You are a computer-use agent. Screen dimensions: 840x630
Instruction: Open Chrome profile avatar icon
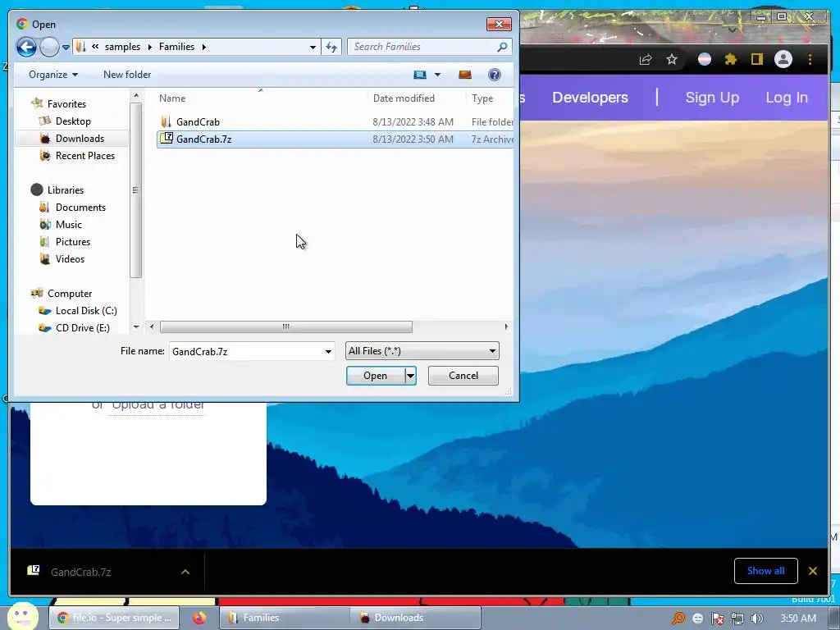tap(783, 59)
